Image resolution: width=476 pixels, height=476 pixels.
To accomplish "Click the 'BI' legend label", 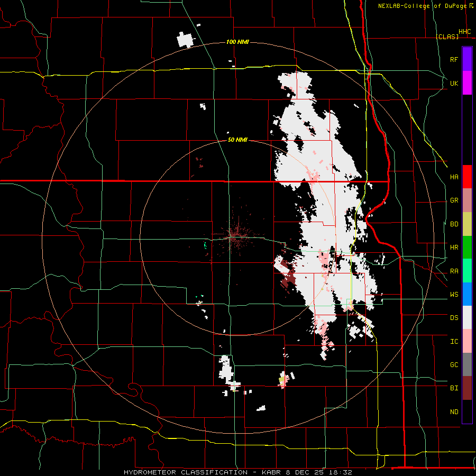I will [x=454, y=388].
